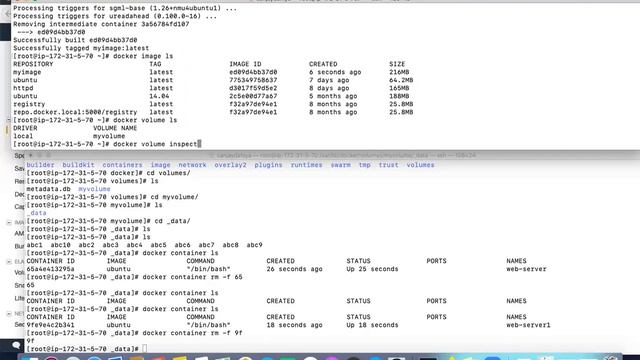The height and width of the screenshot is (360, 640).
Task: Select 'Up 25 seconds' status text
Action: click(372, 269)
